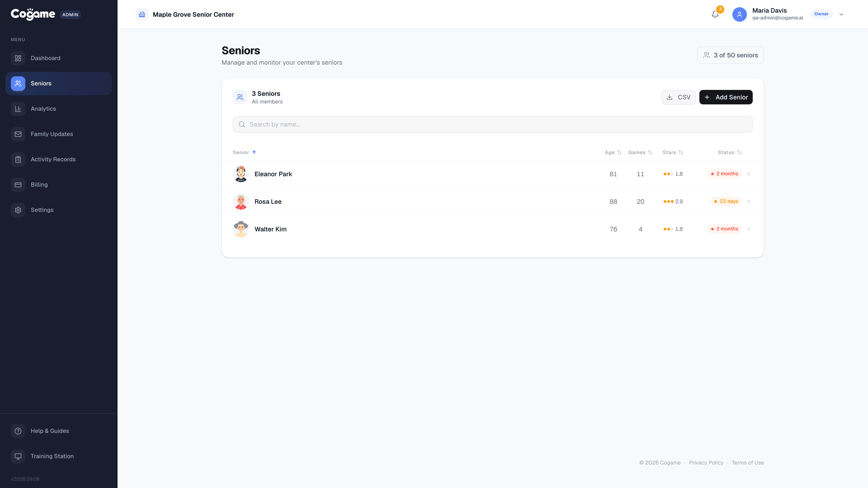
Task: Click the v2026.09.09 version label
Action: [25, 479]
